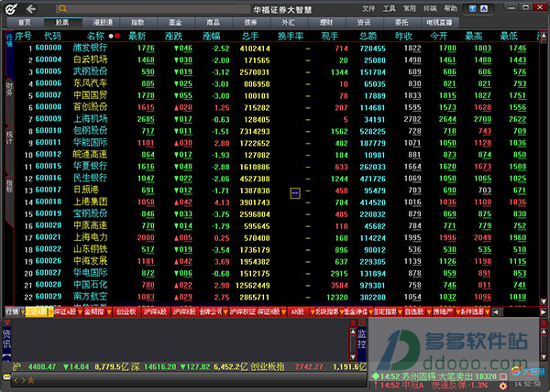Click the red box icon above 监控 label
This screenshot has width=550, height=392.
(x=362, y=322)
